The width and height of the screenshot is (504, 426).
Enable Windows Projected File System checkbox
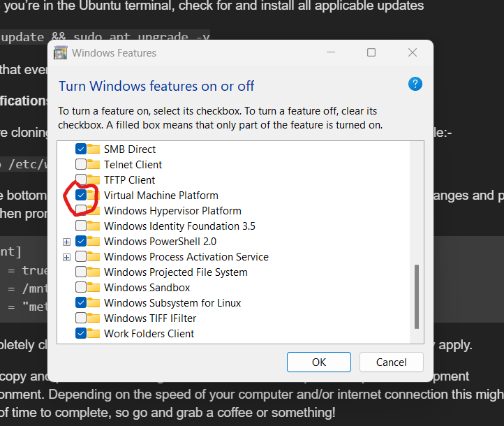pyautogui.click(x=81, y=272)
